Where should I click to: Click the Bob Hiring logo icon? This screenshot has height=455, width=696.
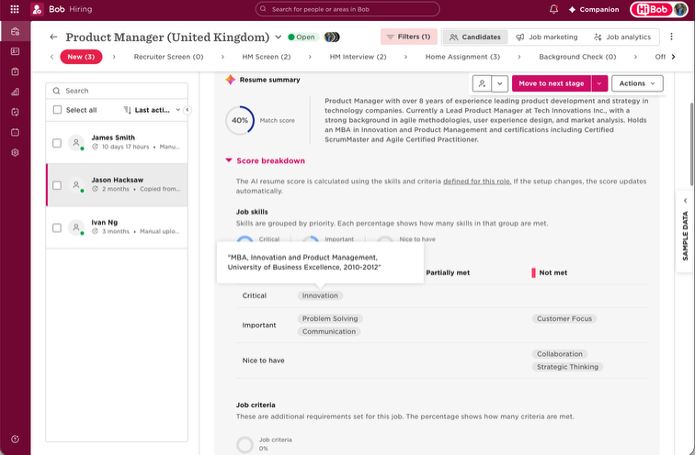pyautogui.click(x=37, y=9)
